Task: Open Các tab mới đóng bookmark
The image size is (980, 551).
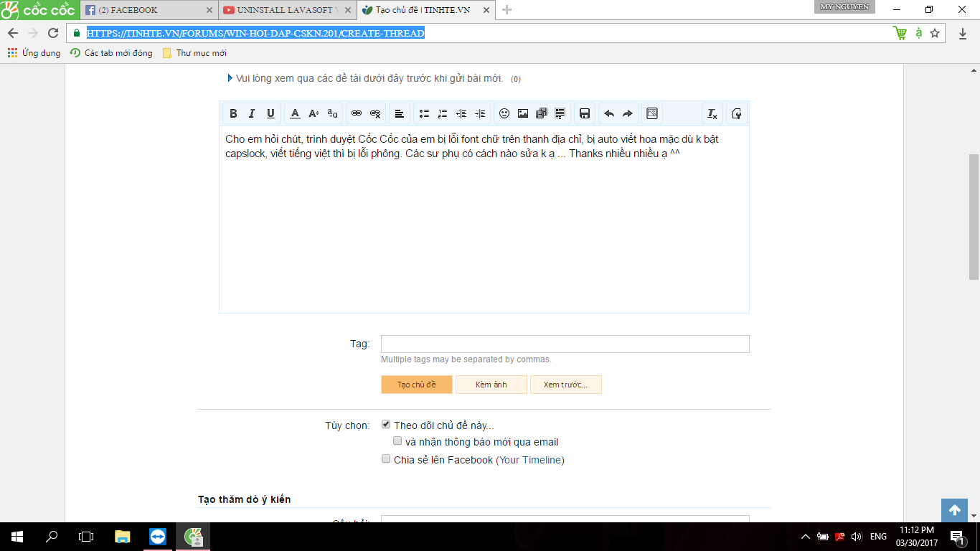Action: click(111, 53)
